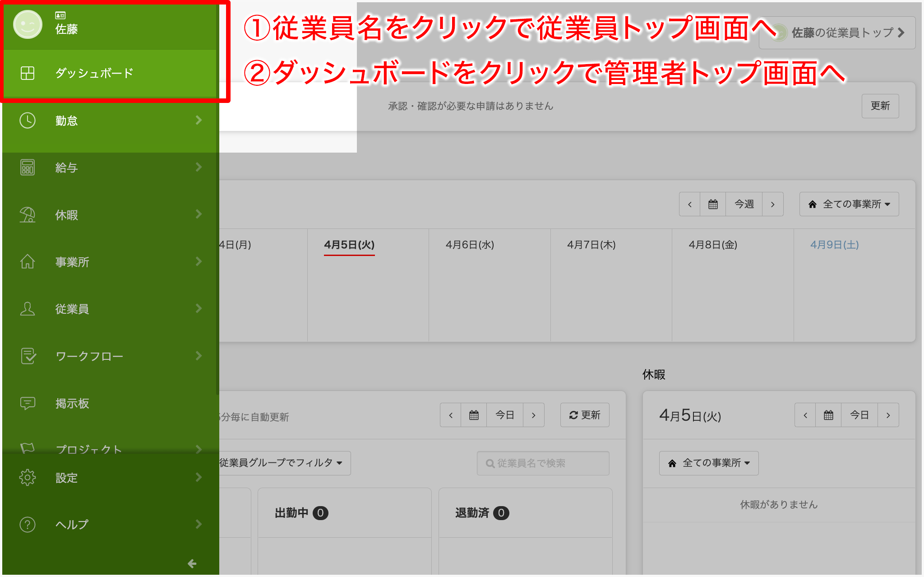Expand the 設定 menu chevron
Viewport: 924px width, 577px height.
(199, 477)
